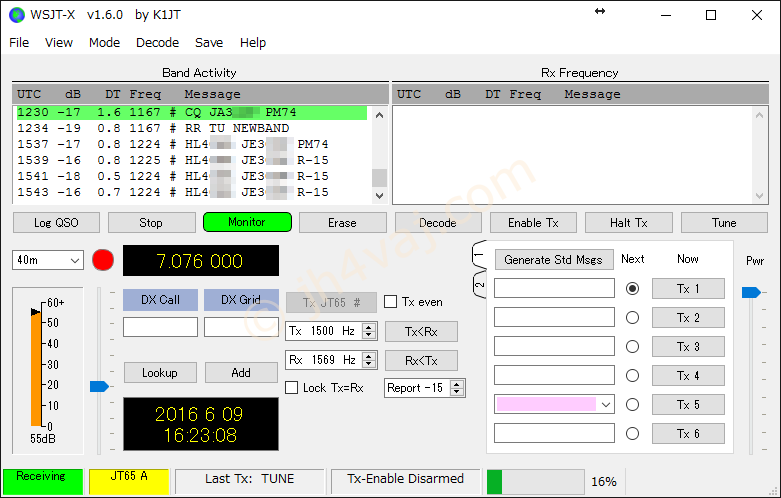This screenshot has width=781, height=498.
Task: Click the Pwr slider handle
Action: pyautogui.click(x=752, y=292)
